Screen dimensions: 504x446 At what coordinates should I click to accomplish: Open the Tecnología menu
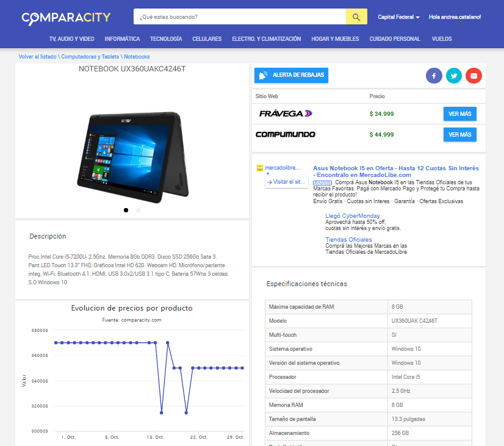pos(166,39)
